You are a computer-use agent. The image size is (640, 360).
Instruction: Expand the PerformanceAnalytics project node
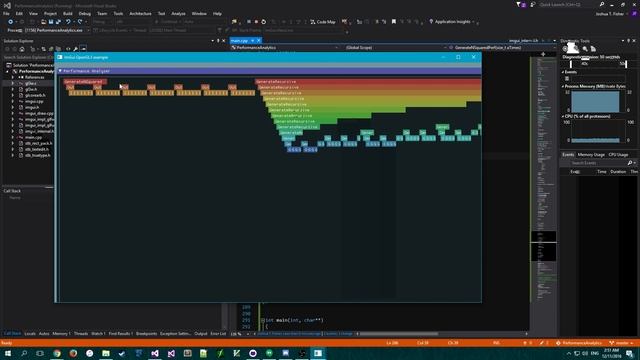click(7, 71)
